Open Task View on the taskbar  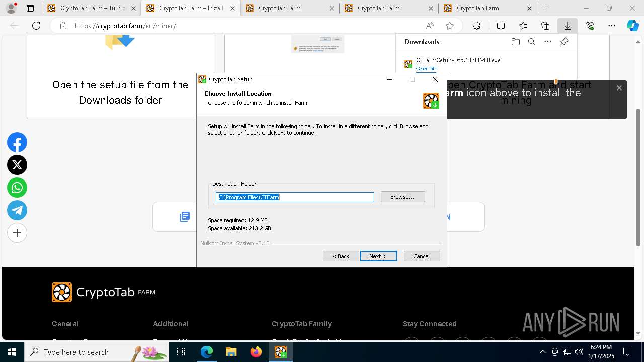point(181,352)
